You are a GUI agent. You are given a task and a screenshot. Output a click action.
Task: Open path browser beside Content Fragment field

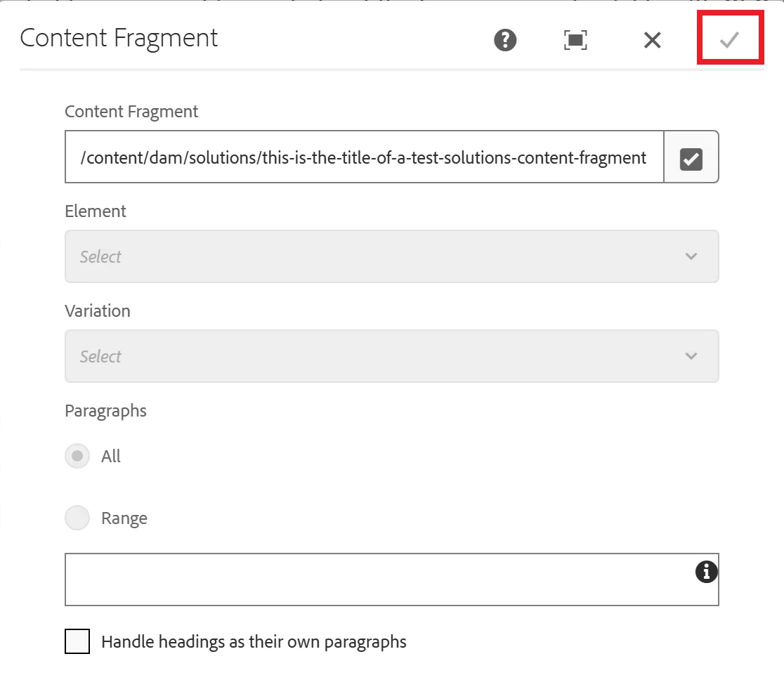click(691, 157)
